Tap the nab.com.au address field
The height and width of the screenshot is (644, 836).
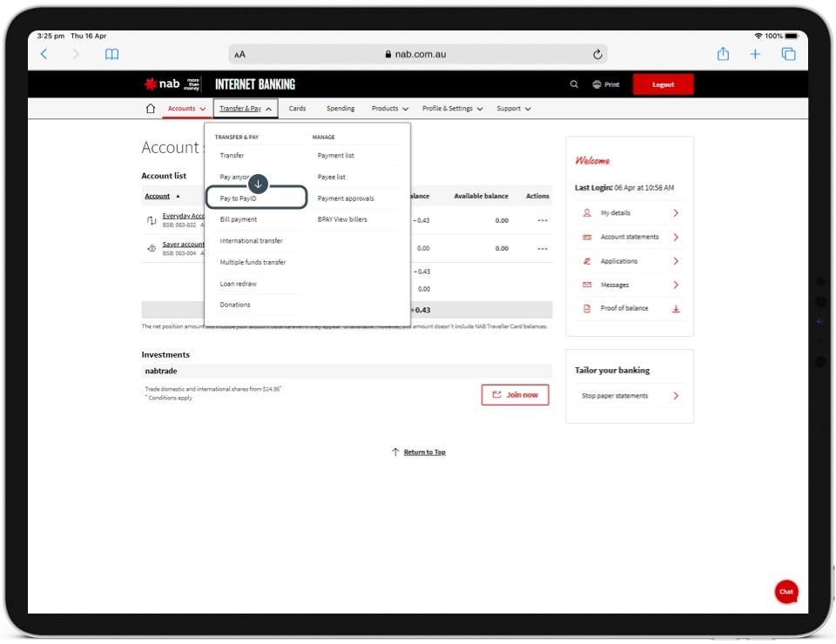coord(415,54)
